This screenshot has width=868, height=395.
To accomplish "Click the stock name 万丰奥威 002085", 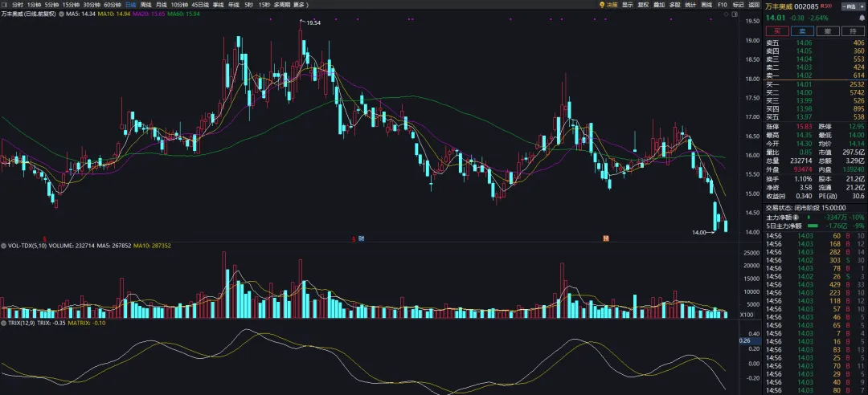I will (x=792, y=6).
